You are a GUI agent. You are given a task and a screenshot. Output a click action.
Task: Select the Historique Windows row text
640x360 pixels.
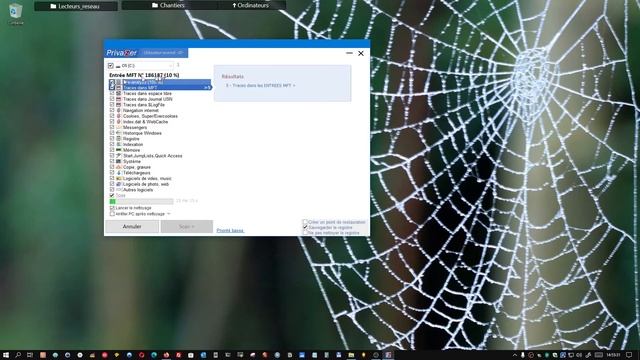(x=142, y=133)
